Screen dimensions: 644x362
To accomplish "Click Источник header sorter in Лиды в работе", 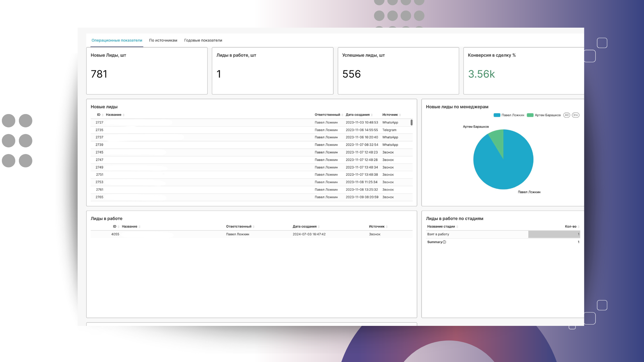I will 386,227.
